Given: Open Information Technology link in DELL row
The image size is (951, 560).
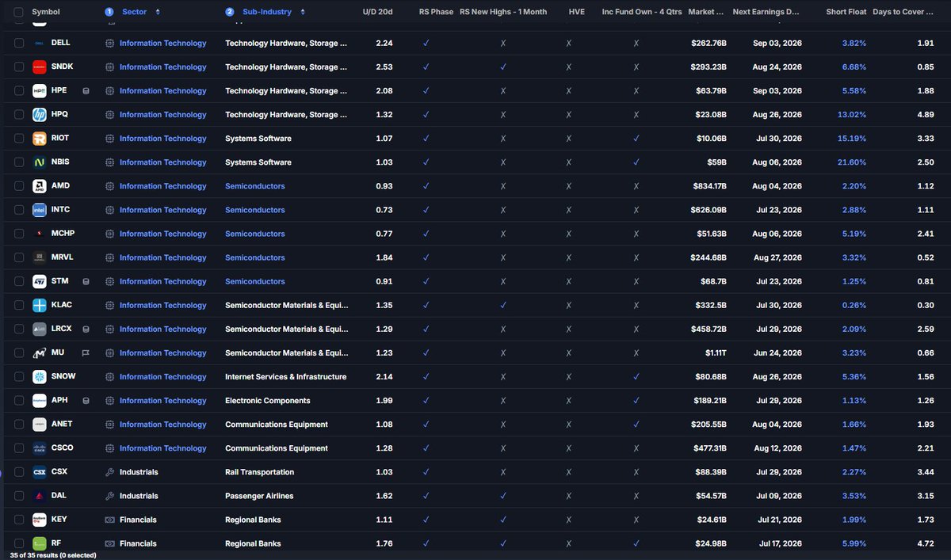Looking at the screenshot, I should (162, 44).
